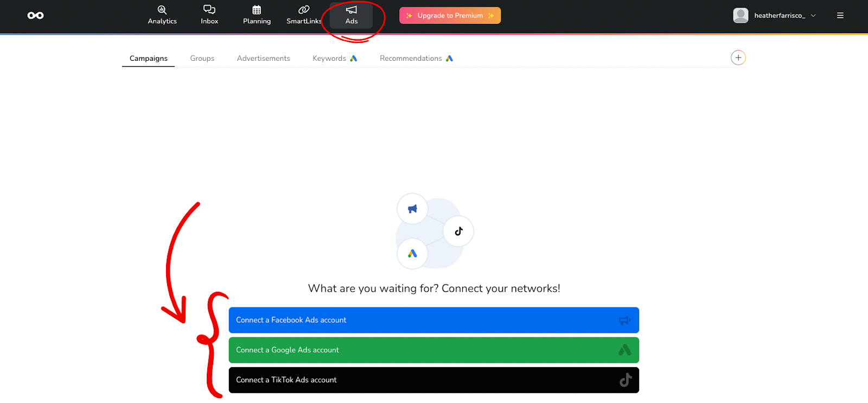This screenshot has width=868, height=403.
Task: Click the Google Ads icon beside Recommendations
Action: click(x=449, y=58)
